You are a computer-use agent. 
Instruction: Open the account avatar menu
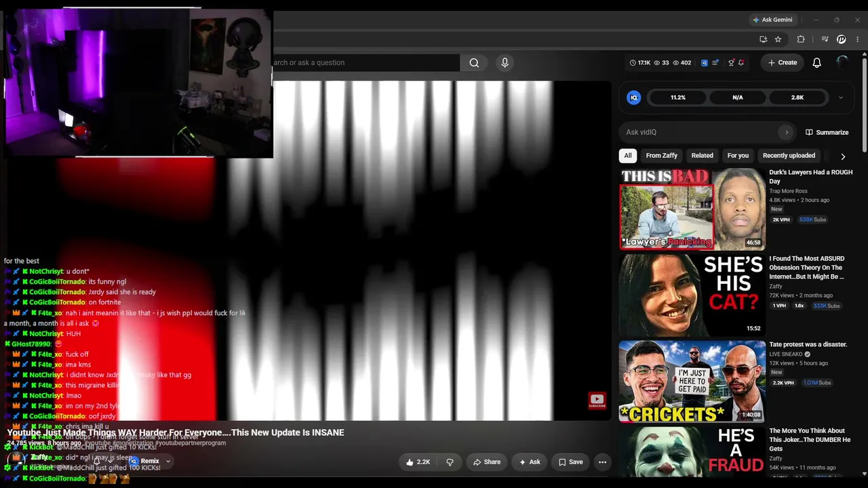click(842, 62)
